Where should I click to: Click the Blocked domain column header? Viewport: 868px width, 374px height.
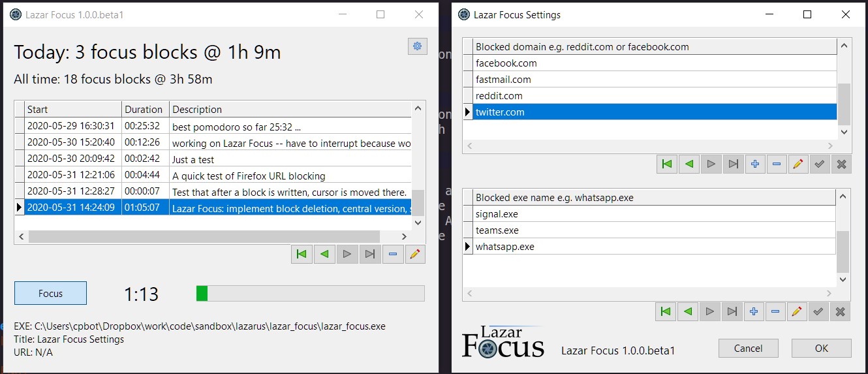(655, 46)
